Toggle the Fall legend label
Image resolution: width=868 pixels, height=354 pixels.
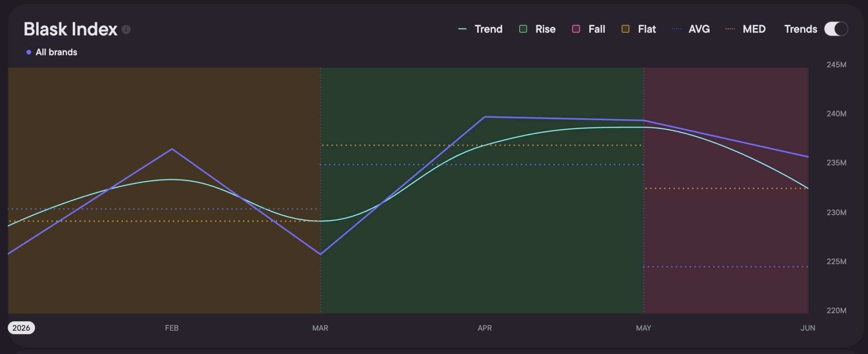point(597,29)
